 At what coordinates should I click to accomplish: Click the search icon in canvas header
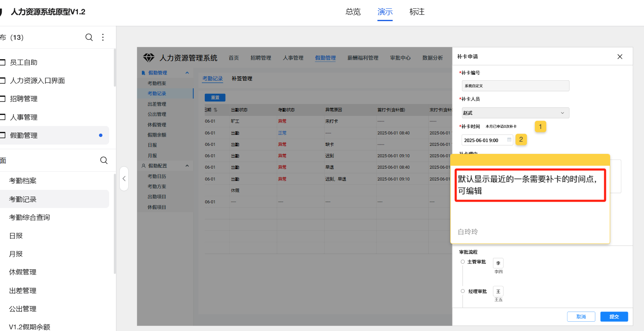(x=89, y=37)
